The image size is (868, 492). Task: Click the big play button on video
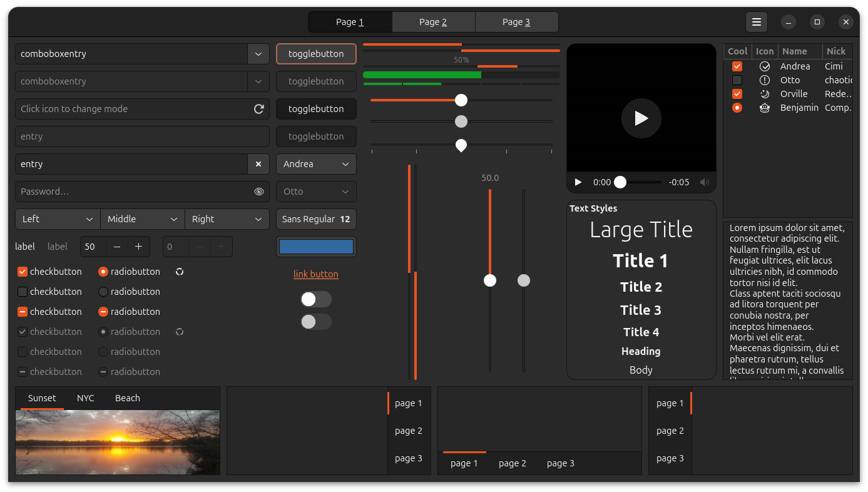[x=641, y=118]
